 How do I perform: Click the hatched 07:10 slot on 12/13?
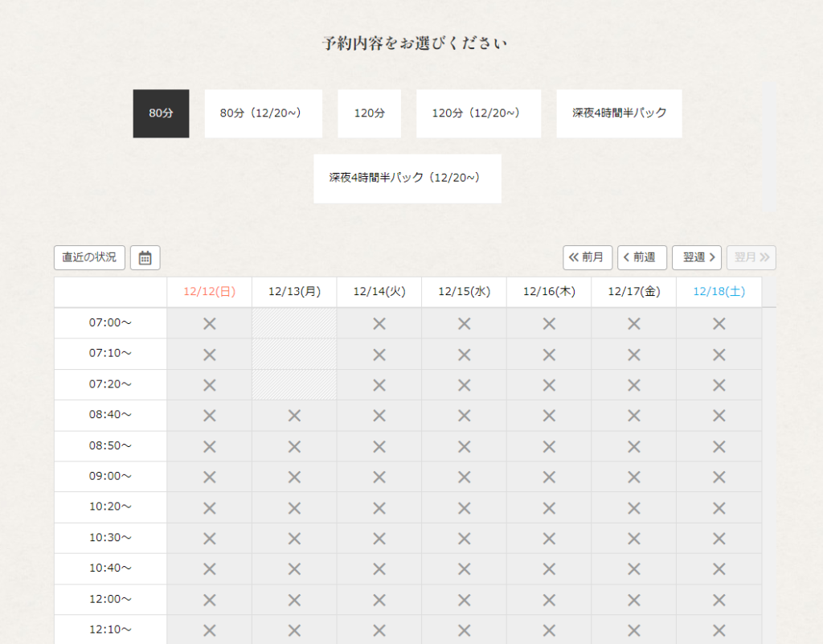(294, 354)
